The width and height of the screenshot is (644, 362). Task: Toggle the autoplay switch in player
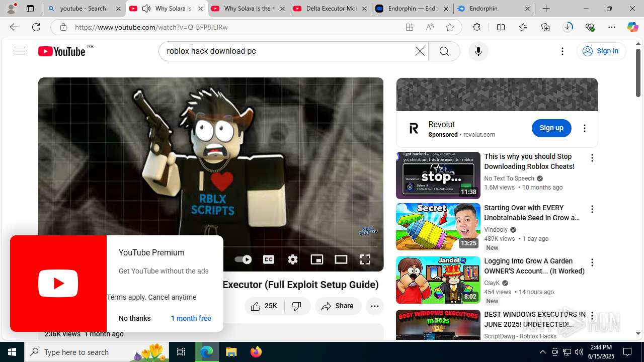[x=243, y=259]
